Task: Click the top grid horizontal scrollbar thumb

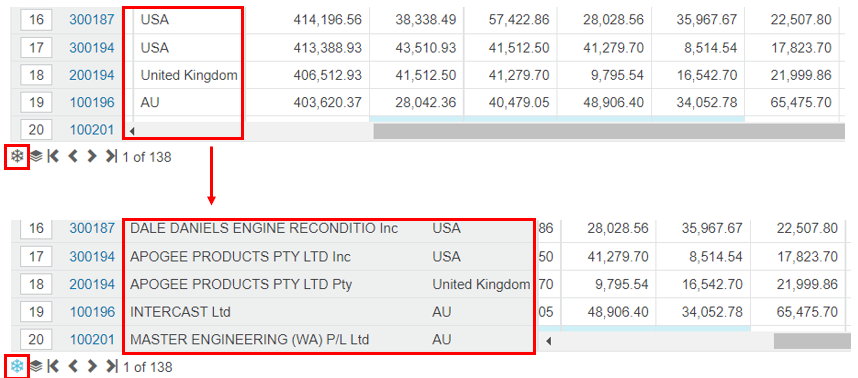Action: (x=609, y=131)
